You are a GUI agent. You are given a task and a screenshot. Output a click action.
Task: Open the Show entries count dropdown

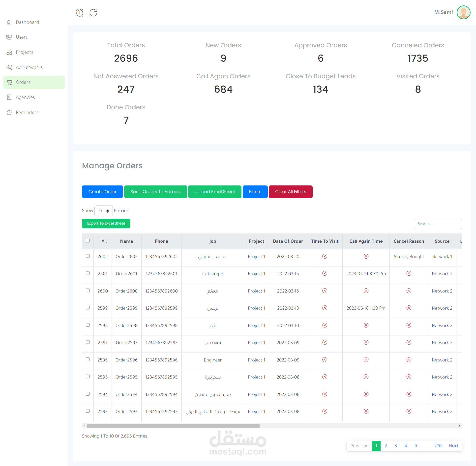pos(103,211)
